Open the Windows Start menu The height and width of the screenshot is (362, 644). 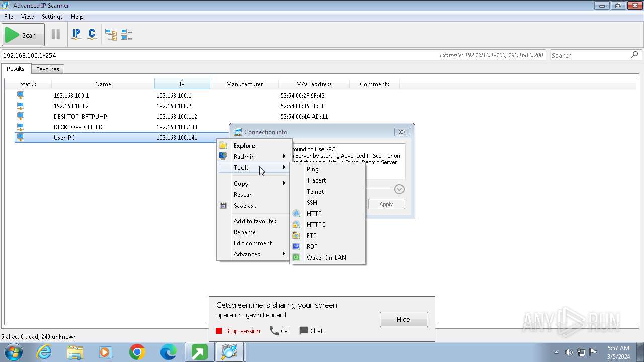point(14,352)
